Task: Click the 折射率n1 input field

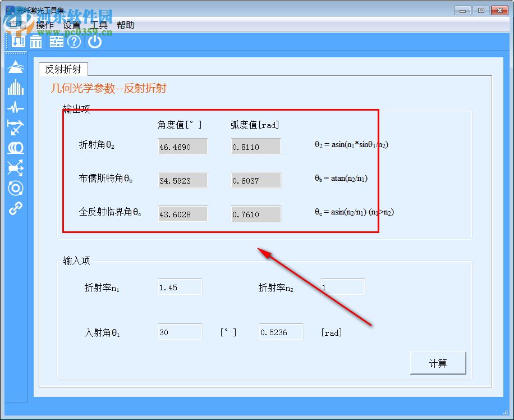Action: click(180, 286)
